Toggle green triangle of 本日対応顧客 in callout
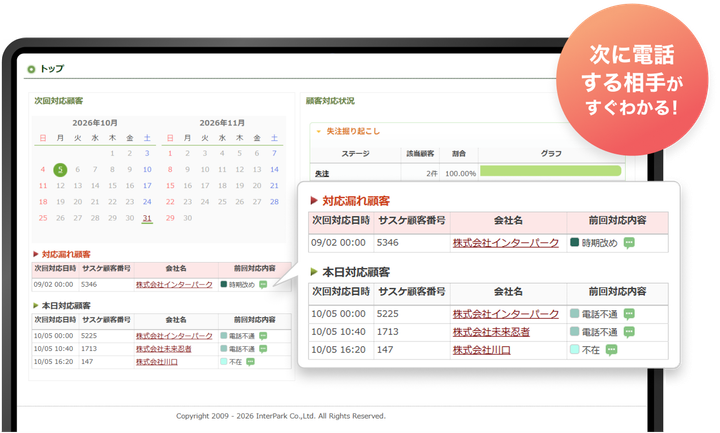 click(314, 271)
